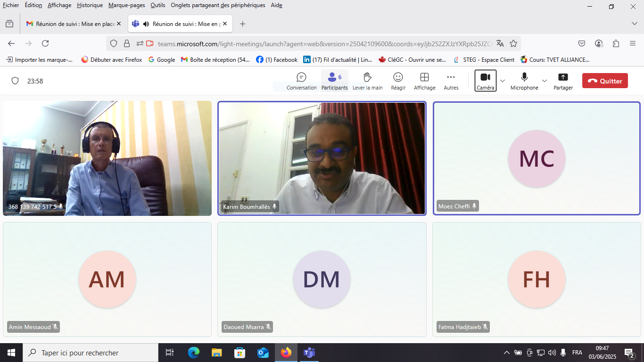The width and height of the screenshot is (644, 362).
Task: Open the Aide menu
Action: [x=277, y=5]
